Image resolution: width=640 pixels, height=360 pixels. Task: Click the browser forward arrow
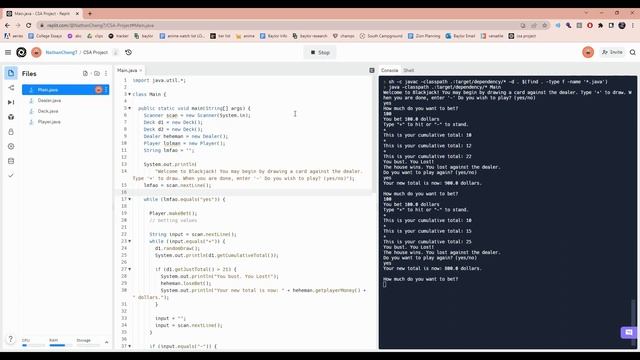point(18,25)
